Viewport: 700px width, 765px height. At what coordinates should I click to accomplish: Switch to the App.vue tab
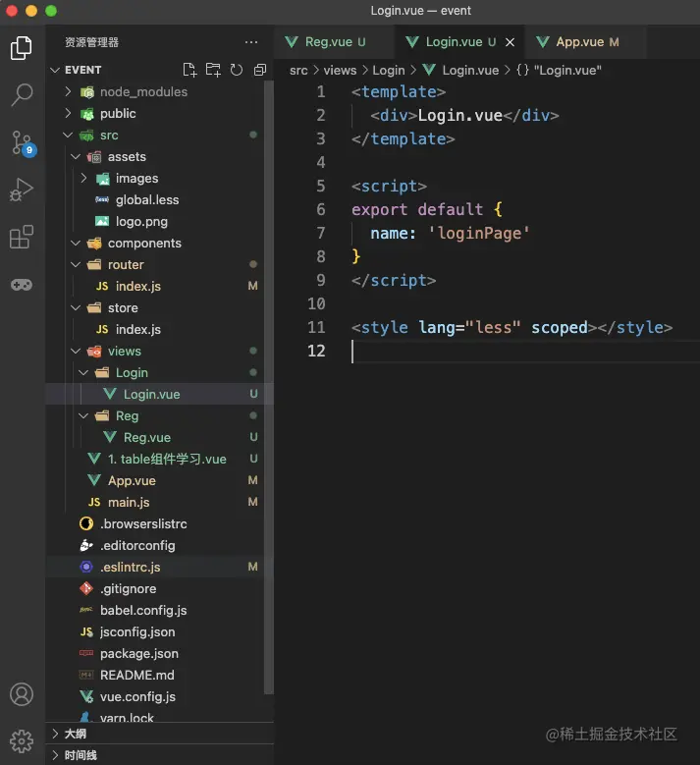pos(586,42)
